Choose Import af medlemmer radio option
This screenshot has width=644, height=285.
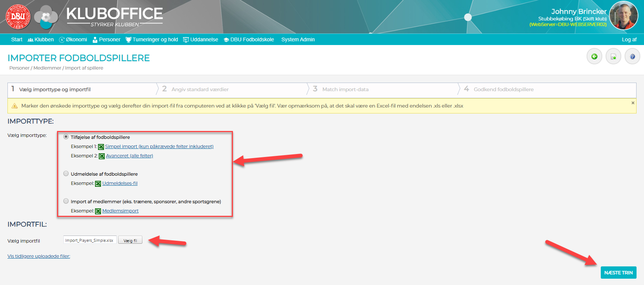coord(66,201)
